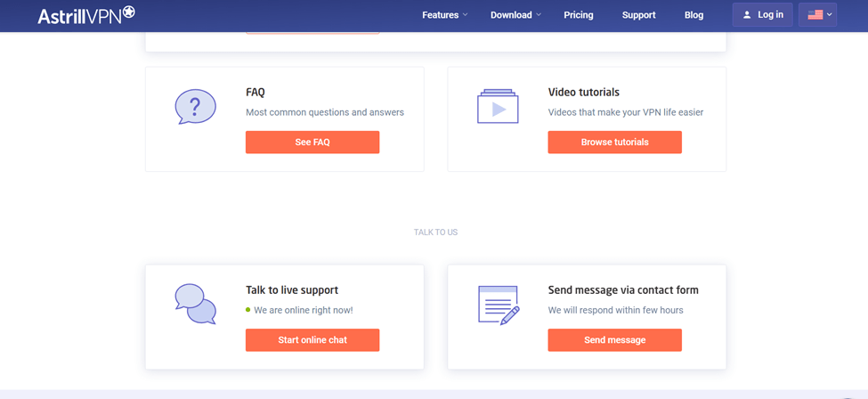Click the Send message via contact form heading
This screenshot has height=399, width=868.
[623, 289]
